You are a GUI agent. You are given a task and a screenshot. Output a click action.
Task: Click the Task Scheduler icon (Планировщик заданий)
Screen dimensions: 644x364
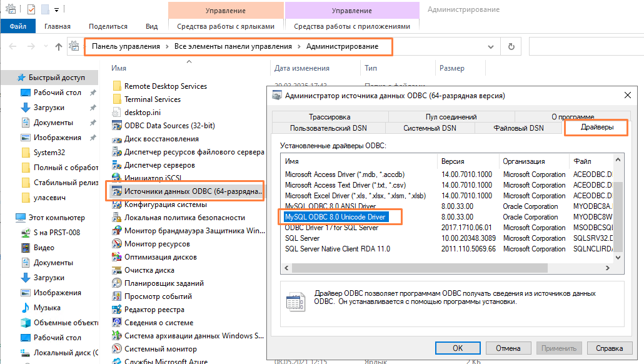point(116,283)
